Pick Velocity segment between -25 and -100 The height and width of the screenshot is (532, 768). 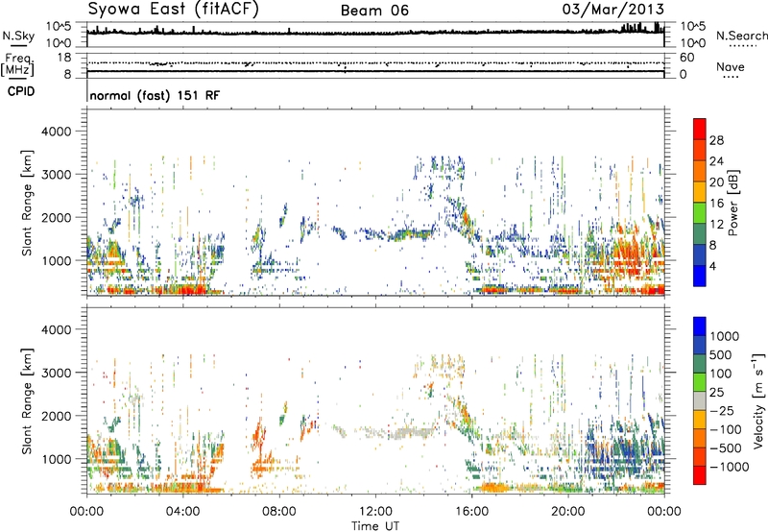tap(700, 420)
